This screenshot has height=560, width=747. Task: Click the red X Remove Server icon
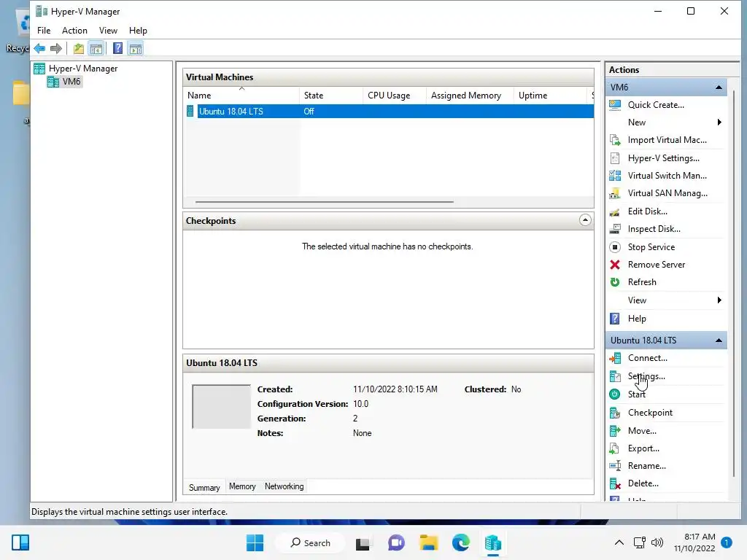pos(615,265)
